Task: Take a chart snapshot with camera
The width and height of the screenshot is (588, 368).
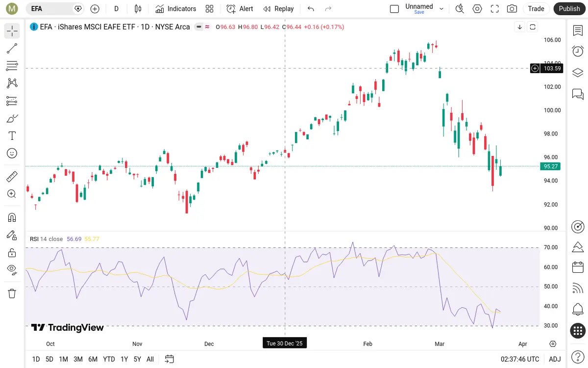Action: tap(512, 9)
